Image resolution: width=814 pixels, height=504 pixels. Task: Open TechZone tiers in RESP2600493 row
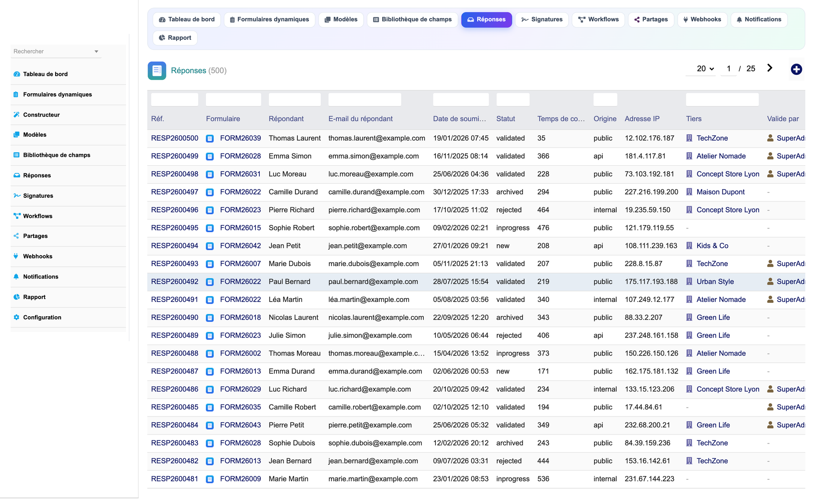tap(712, 264)
